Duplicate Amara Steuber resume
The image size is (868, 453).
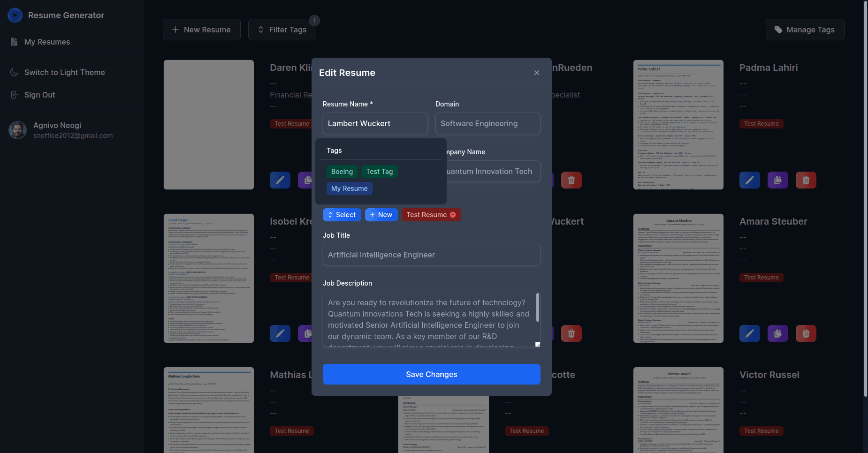778,333
